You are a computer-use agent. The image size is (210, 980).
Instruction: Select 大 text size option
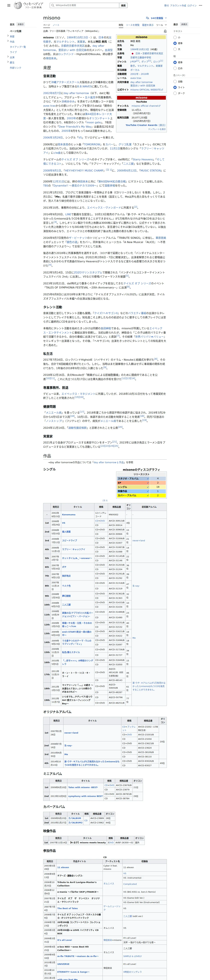[x=175, y=49]
